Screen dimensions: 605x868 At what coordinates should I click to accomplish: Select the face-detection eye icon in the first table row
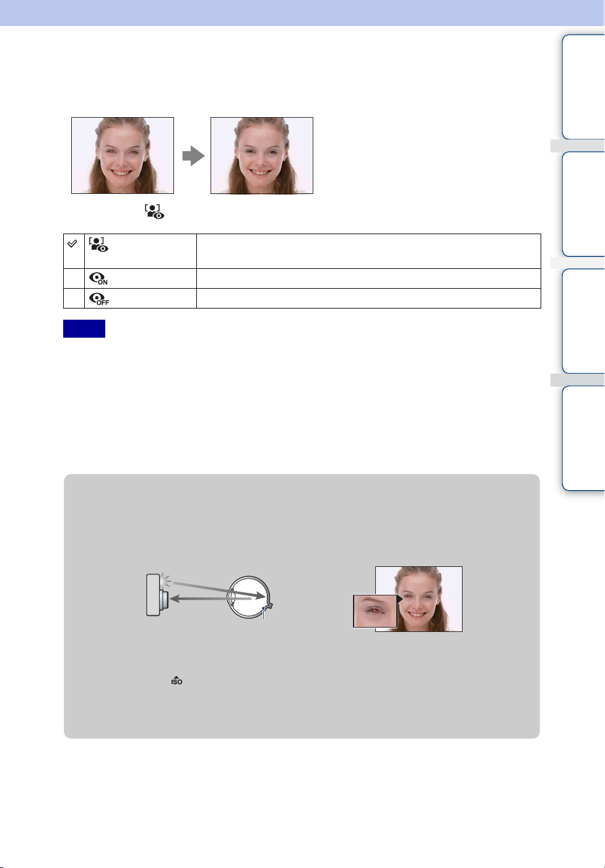[x=98, y=243]
